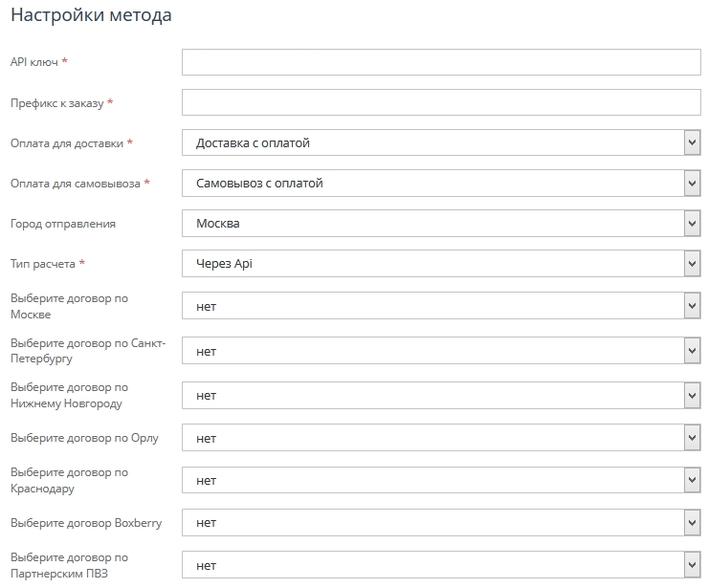
Task: Open the договор по Краснодару dropdown
Action: [x=441, y=480]
